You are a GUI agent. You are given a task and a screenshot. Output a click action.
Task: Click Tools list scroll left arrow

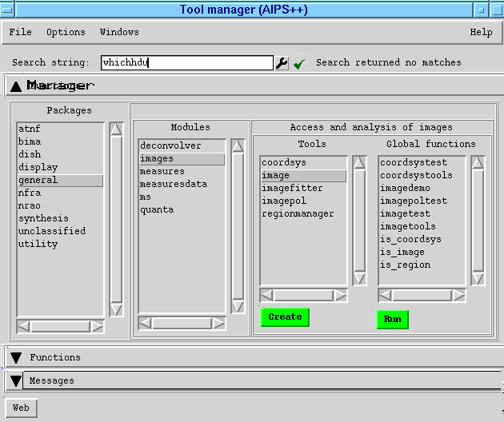(266, 296)
